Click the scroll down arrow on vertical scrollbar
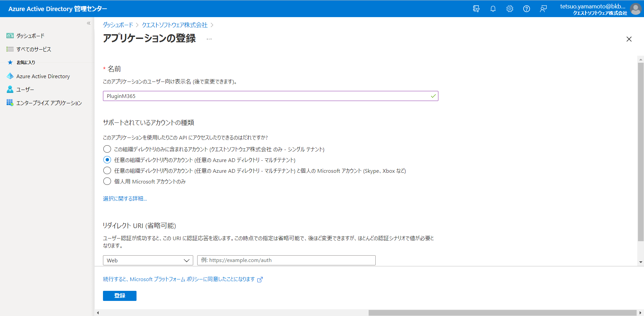The image size is (644, 316). point(641,262)
